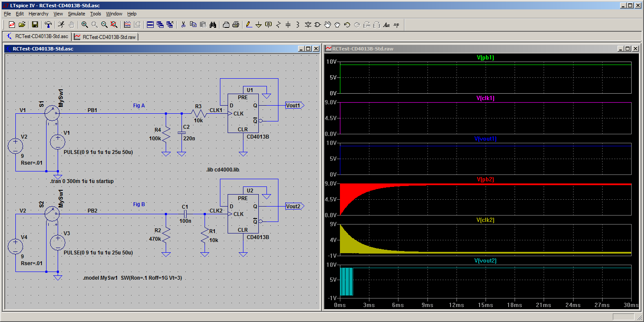
Task: Click the R2 470k resistor symbol
Action: 166,236
